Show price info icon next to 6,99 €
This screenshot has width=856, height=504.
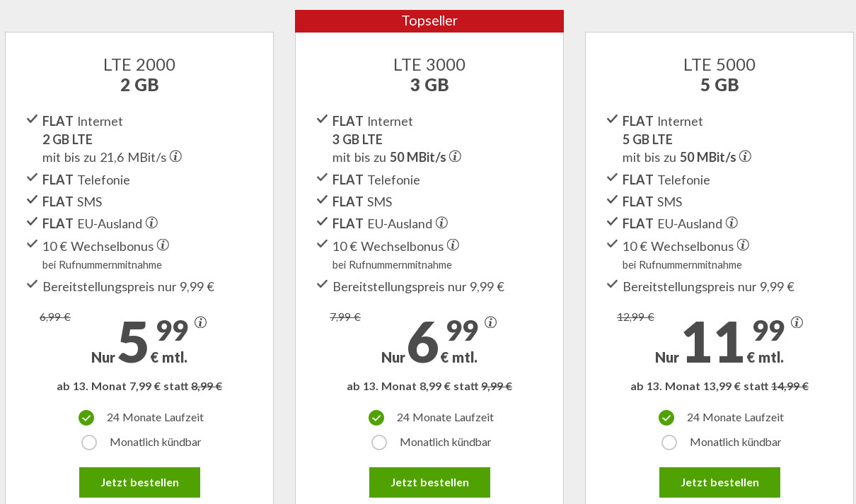pos(491,322)
